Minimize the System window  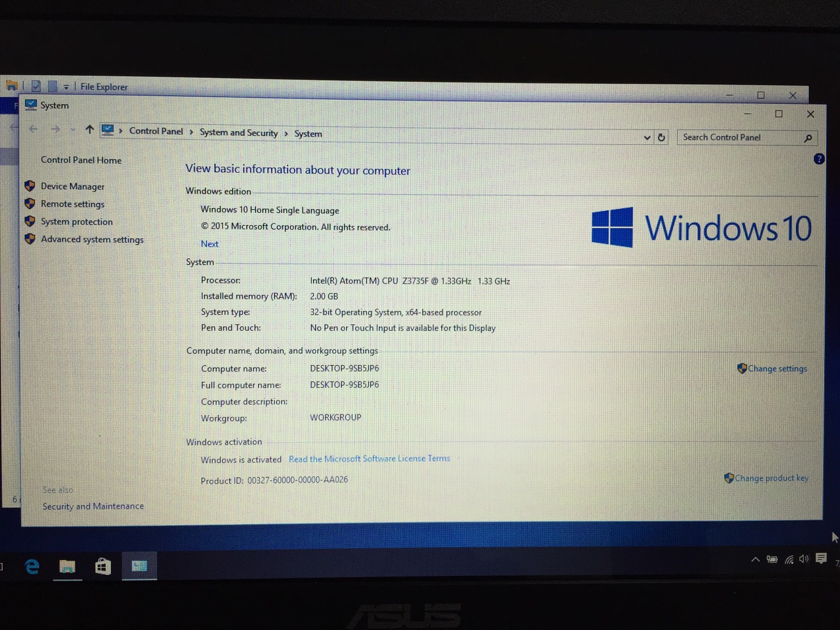747,114
